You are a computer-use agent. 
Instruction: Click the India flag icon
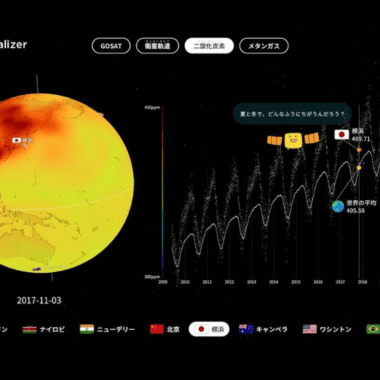pos(87,330)
